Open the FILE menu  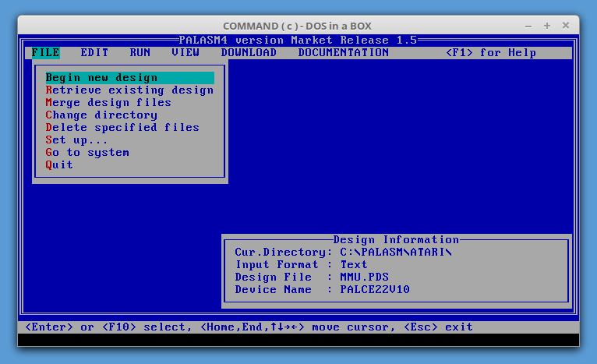tap(45, 53)
